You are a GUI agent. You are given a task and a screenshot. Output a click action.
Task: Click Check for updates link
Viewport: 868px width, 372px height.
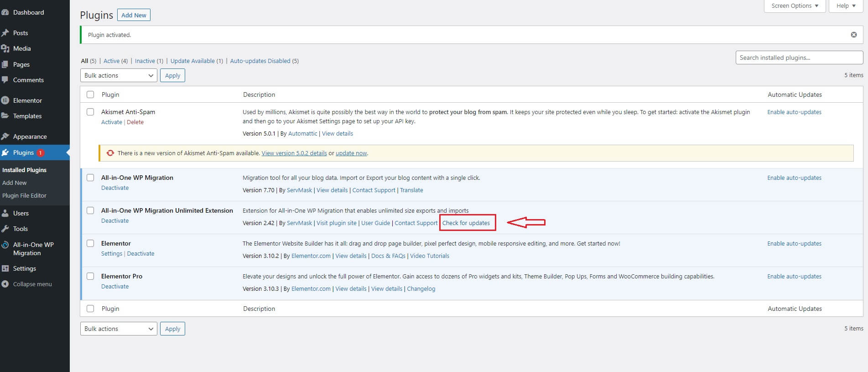[466, 223]
